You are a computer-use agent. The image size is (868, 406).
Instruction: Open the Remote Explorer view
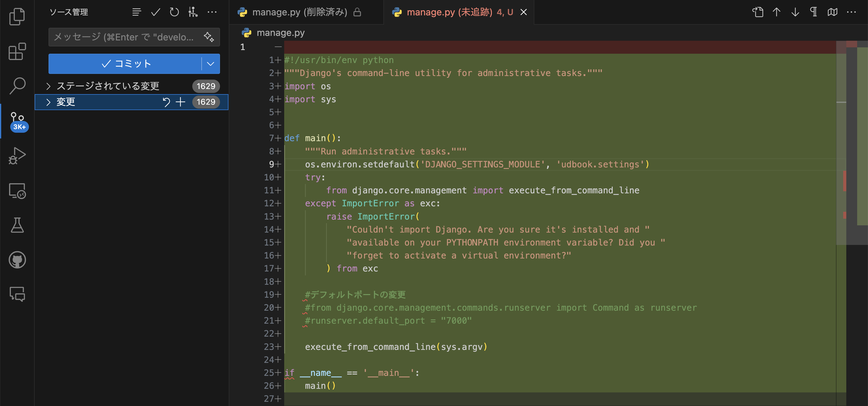pos(17,191)
